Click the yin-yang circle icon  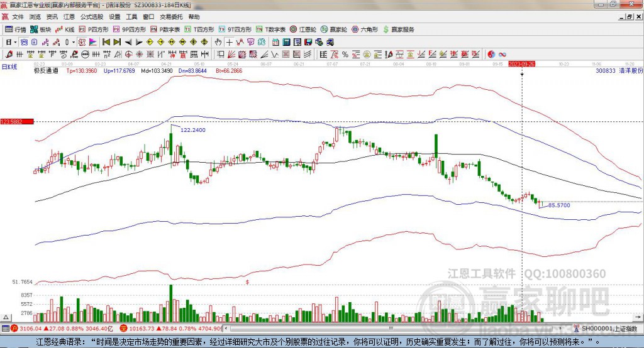tap(491, 54)
